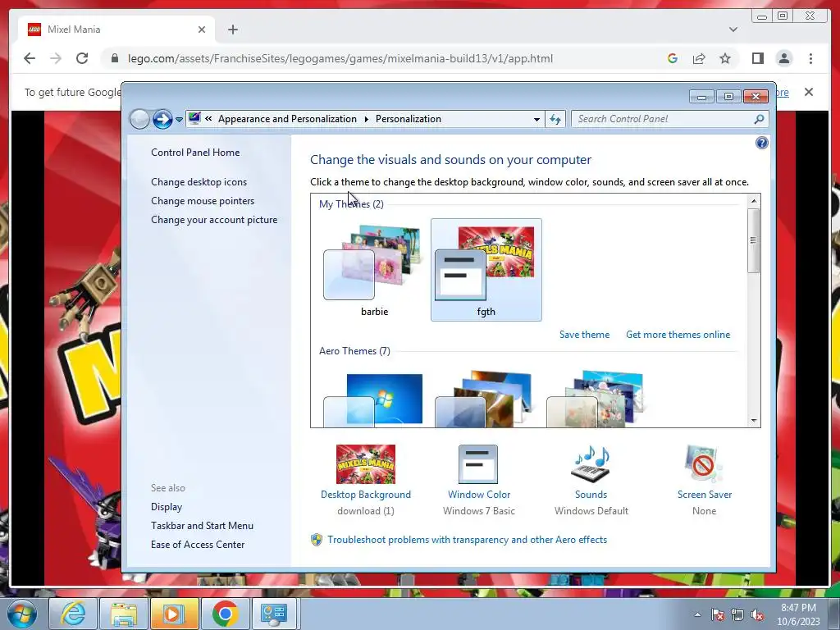Image resolution: width=840 pixels, height=630 pixels.
Task: Click themes list scroll up arrow
Action: point(754,201)
